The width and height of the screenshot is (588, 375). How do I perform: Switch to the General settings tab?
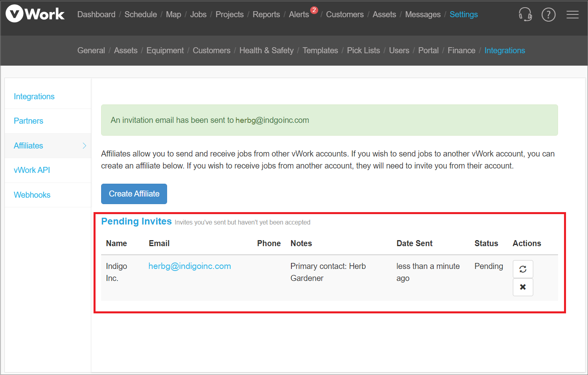click(x=91, y=50)
